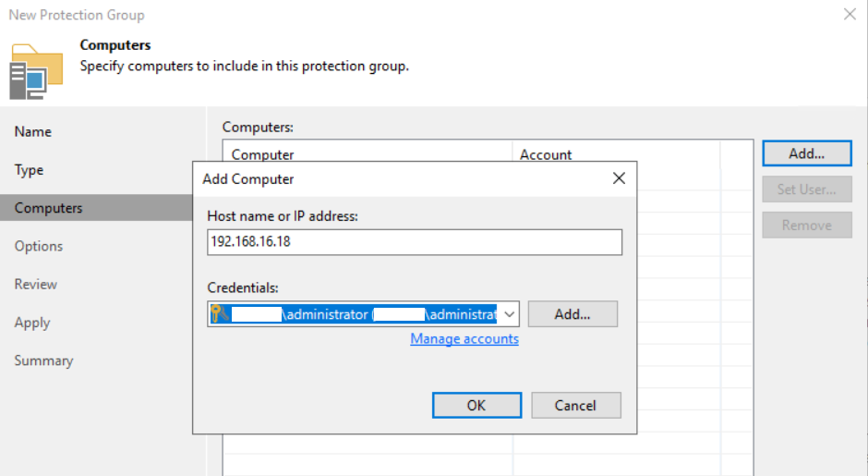
Task: Click the Set User... button
Action: [x=806, y=189]
